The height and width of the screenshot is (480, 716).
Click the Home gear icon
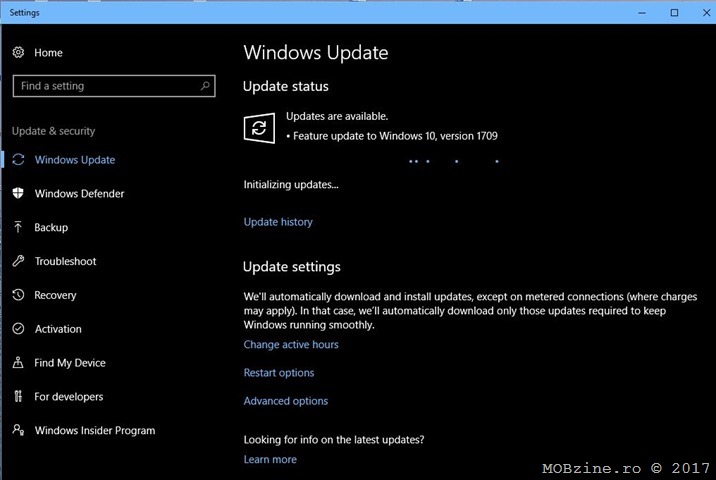(x=18, y=53)
